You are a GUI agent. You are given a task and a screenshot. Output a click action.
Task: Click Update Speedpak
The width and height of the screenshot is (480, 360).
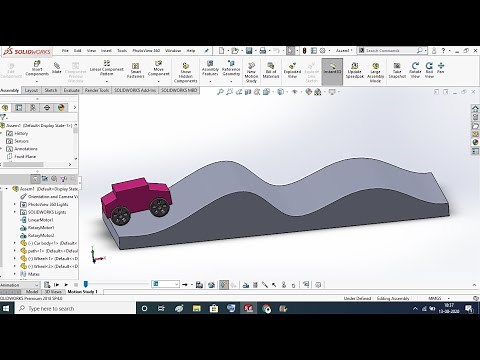355,70
